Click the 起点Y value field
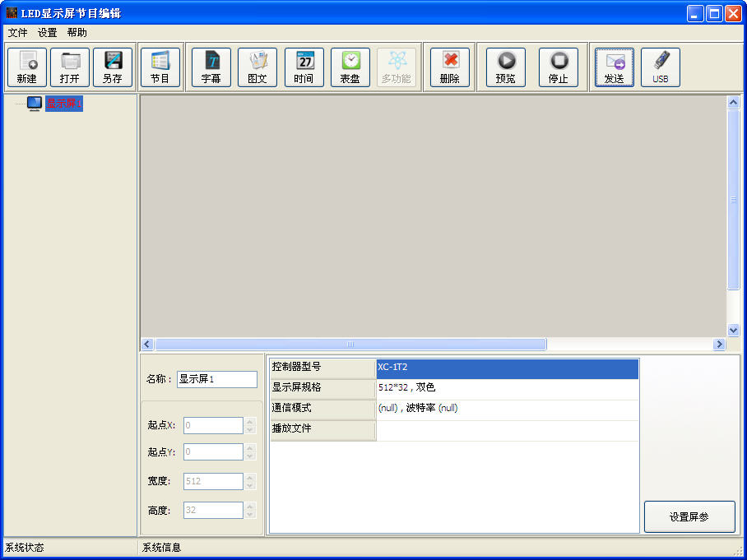This screenshot has height=560, width=747. pyautogui.click(x=213, y=452)
